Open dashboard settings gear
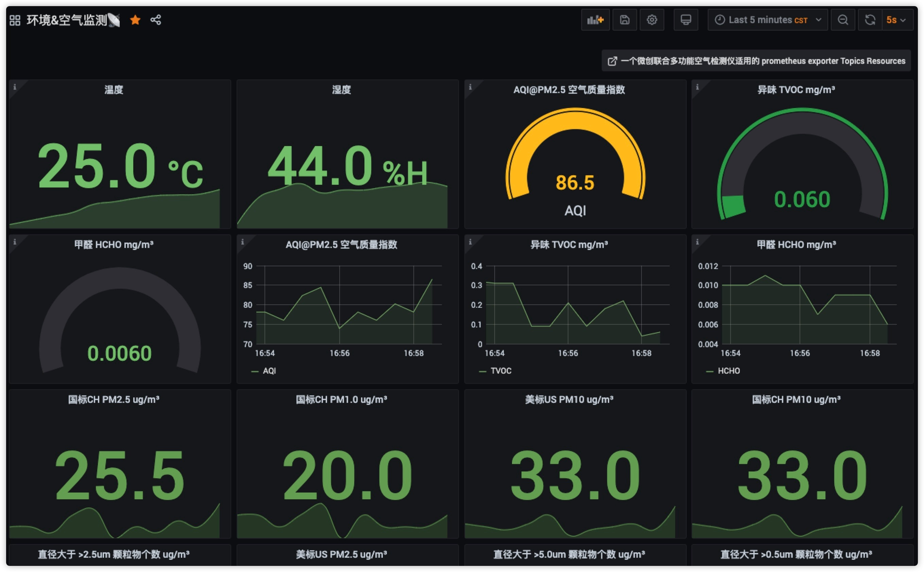 651,20
